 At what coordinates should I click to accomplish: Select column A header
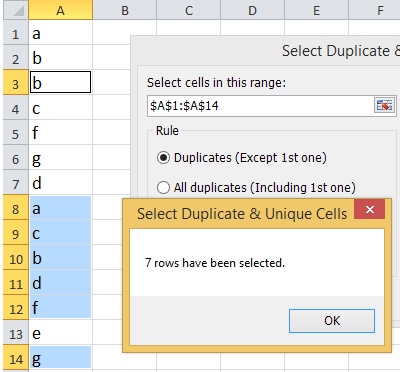click(x=60, y=10)
